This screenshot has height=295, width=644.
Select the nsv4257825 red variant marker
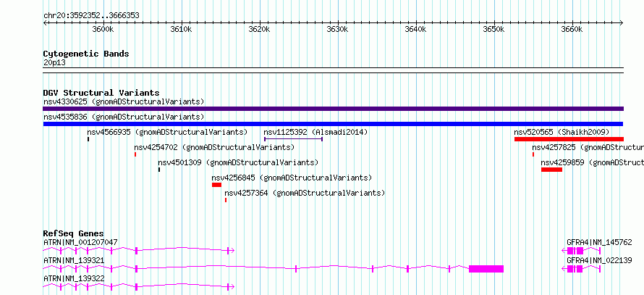click(x=533, y=154)
